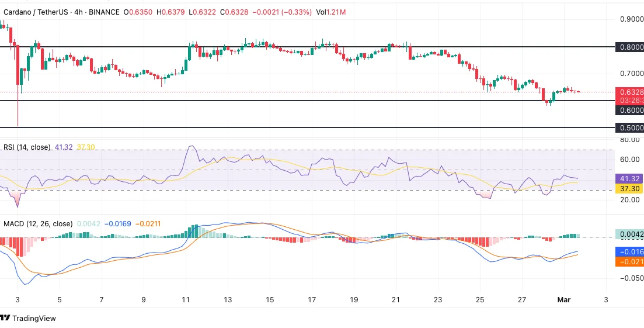The height and width of the screenshot is (328, 644).
Task: Click the date label 19 on the time axis
Action: point(354,299)
